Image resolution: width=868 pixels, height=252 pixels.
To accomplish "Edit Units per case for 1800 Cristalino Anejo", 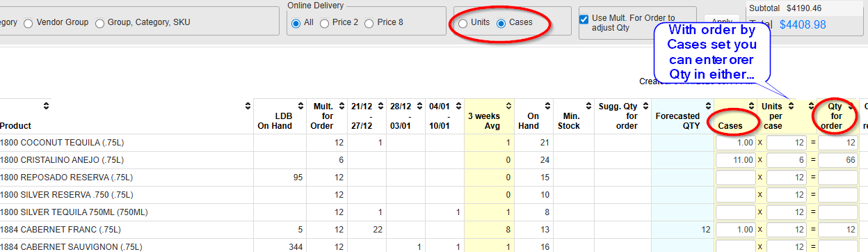I will (x=787, y=160).
